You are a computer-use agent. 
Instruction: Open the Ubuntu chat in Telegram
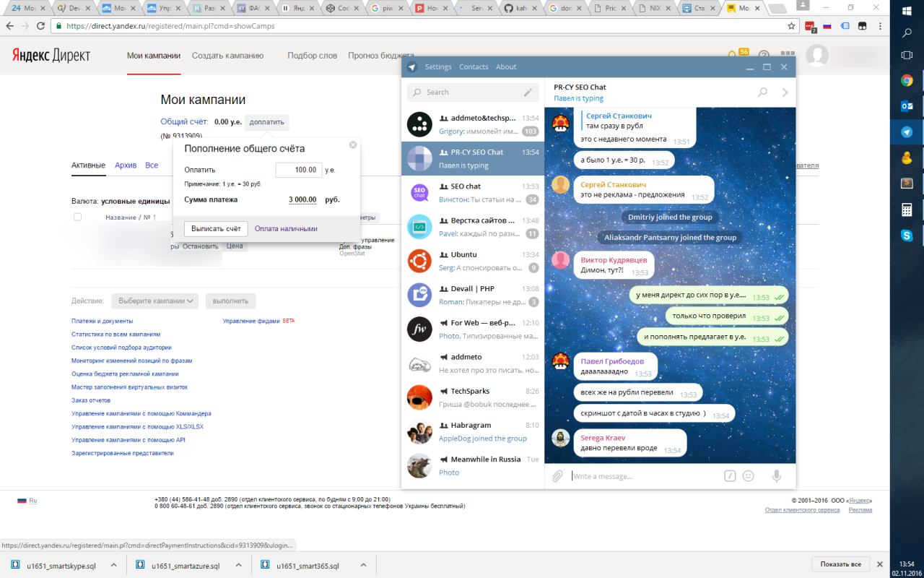point(473,261)
